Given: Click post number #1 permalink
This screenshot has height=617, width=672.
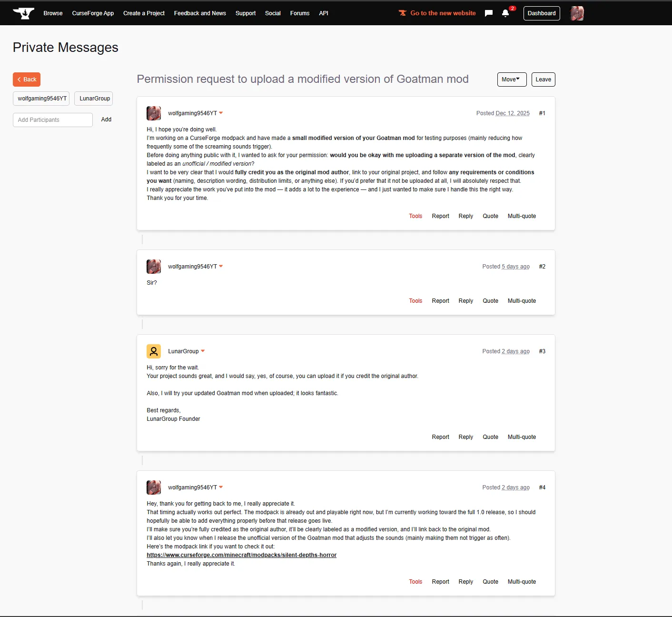Looking at the screenshot, I should pos(542,113).
